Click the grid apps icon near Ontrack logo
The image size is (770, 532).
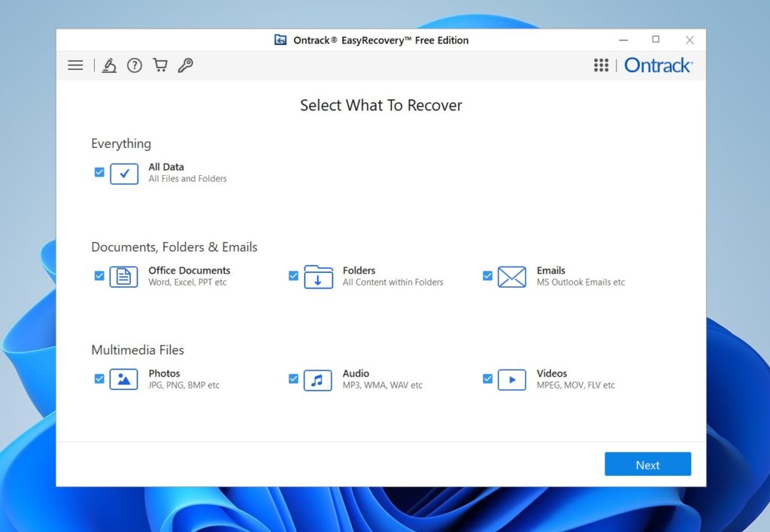click(601, 65)
